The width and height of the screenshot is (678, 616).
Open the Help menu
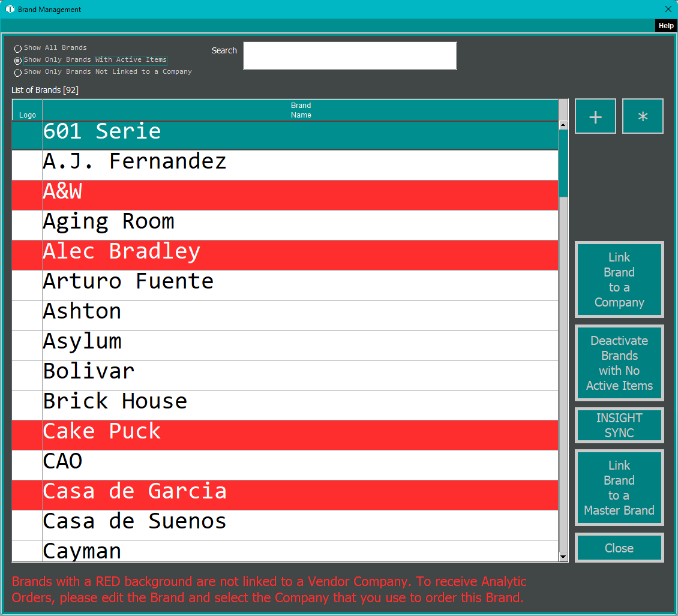pyautogui.click(x=666, y=26)
